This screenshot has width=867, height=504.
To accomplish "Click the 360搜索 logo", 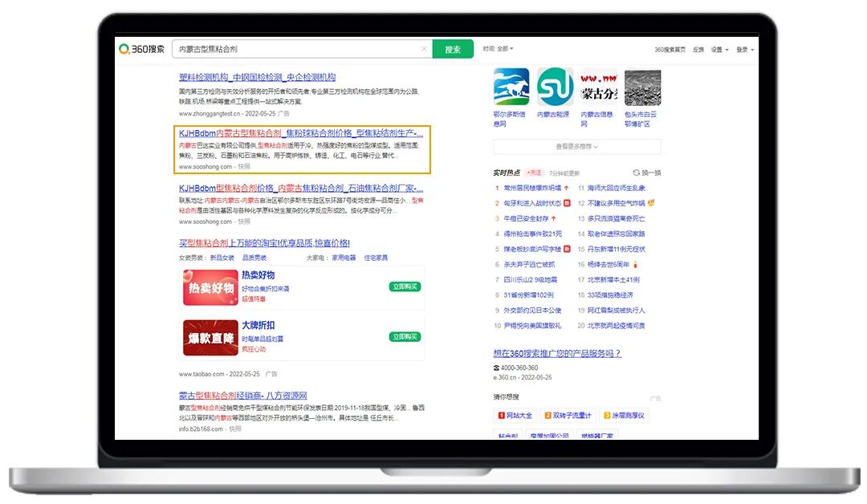I will 141,49.
